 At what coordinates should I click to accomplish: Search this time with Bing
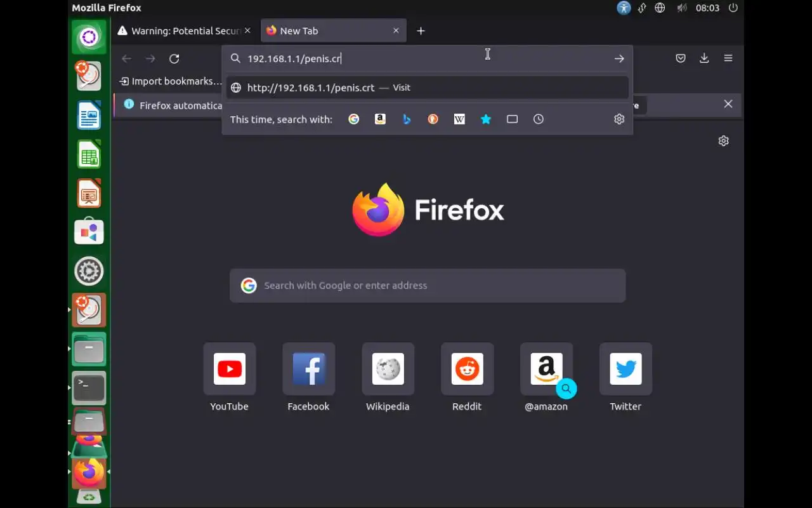coord(407,119)
